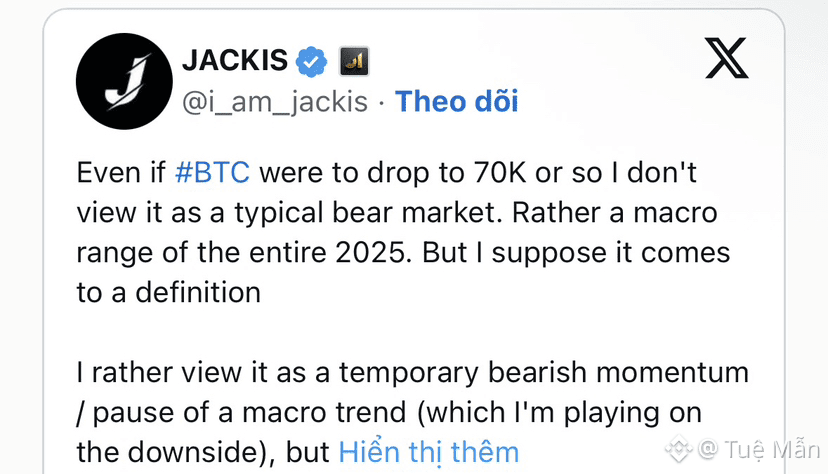This screenshot has height=474, width=828.
Task: Click the watermark logo before Tuệ Mẫn
Action: 679,449
